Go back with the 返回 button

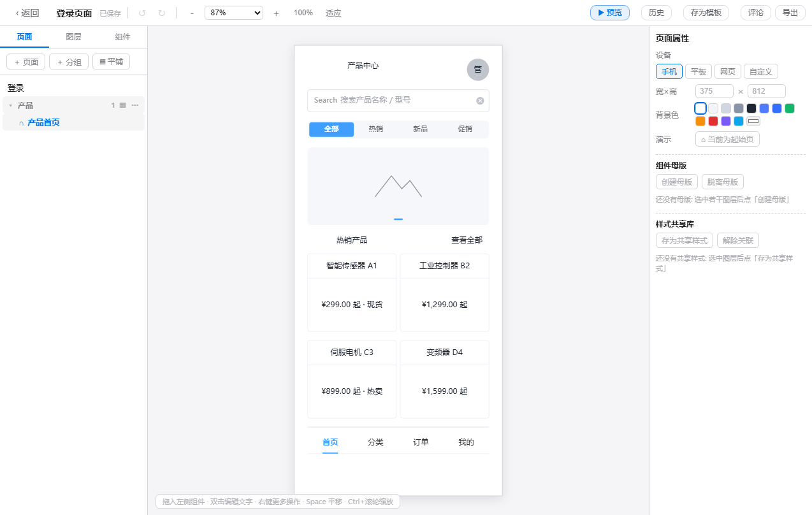(27, 13)
